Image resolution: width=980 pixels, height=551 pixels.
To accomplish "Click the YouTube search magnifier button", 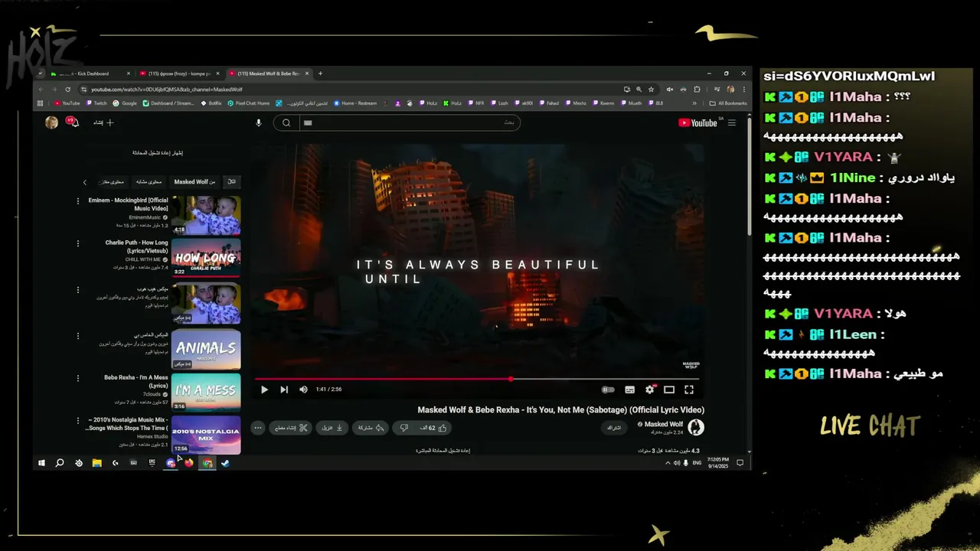I will click(x=286, y=122).
